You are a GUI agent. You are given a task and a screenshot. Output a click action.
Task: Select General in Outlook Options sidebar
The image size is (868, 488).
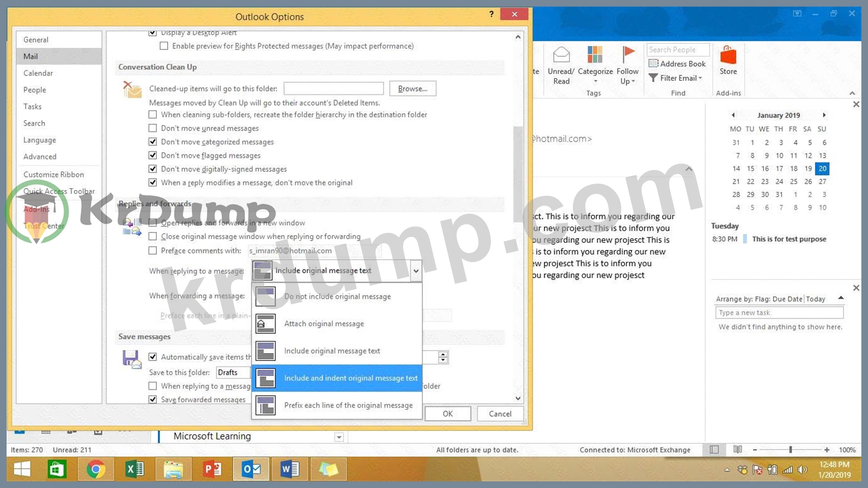[x=59, y=40]
